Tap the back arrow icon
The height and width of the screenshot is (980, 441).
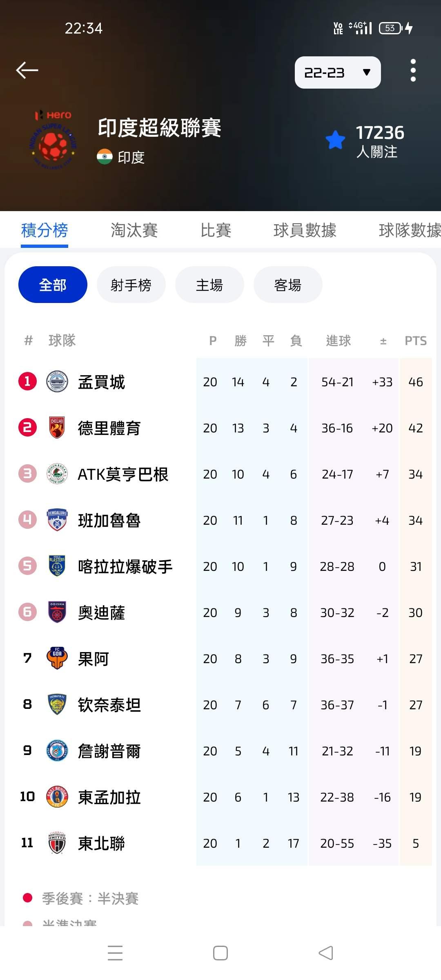click(27, 70)
